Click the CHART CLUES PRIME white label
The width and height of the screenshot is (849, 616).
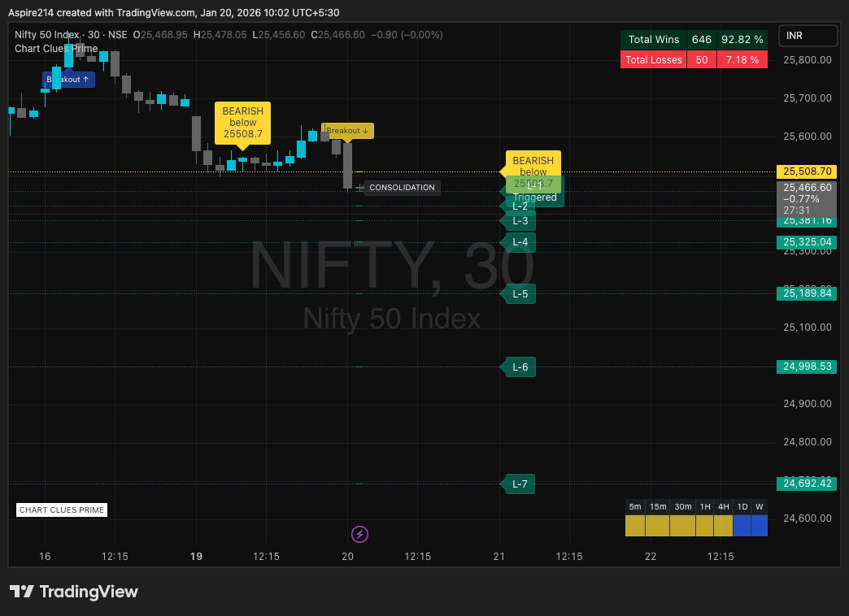62,510
